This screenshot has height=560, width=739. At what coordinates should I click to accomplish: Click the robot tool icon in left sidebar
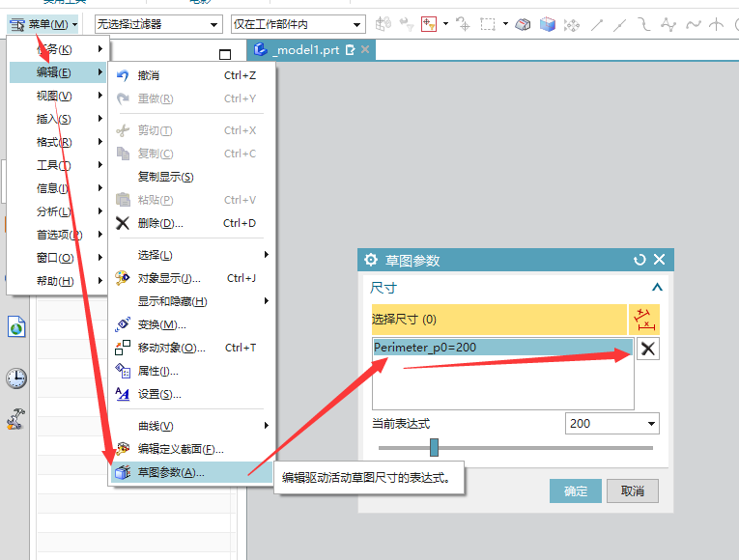(x=16, y=420)
